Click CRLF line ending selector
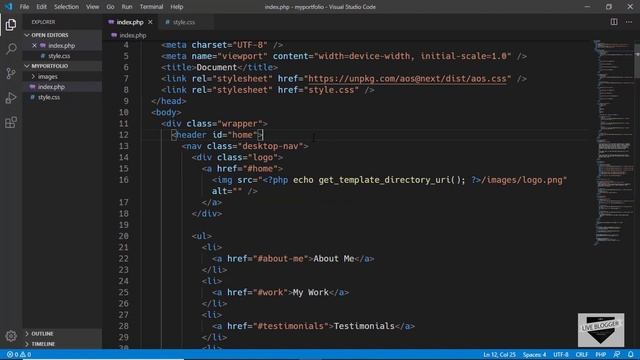640x360 pixels. (x=582, y=355)
